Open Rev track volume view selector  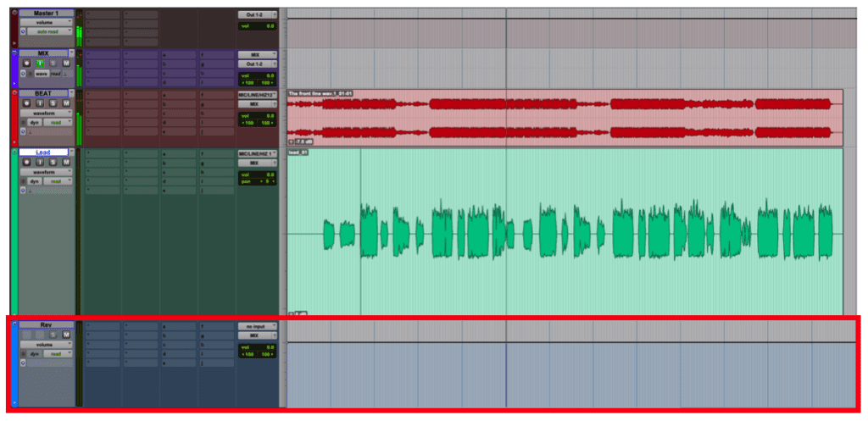[x=47, y=345]
